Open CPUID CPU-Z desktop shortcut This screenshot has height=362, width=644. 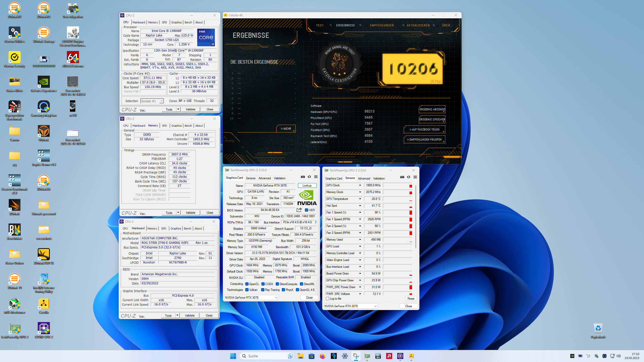point(44,330)
